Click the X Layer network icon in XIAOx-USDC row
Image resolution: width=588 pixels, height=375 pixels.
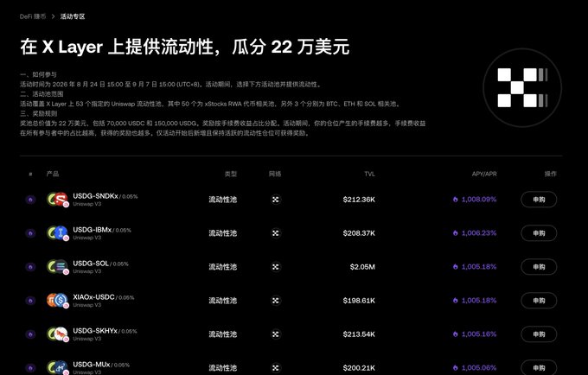click(x=276, y=301)
